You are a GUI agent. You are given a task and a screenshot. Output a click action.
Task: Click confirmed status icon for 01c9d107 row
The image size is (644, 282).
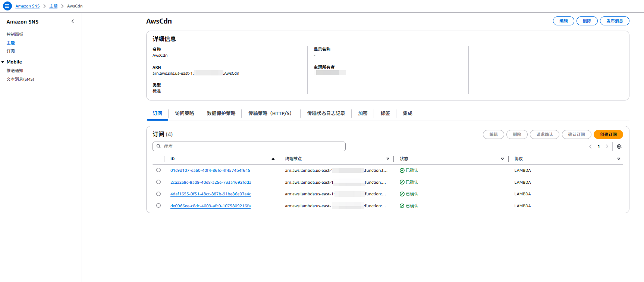point(402,171)
